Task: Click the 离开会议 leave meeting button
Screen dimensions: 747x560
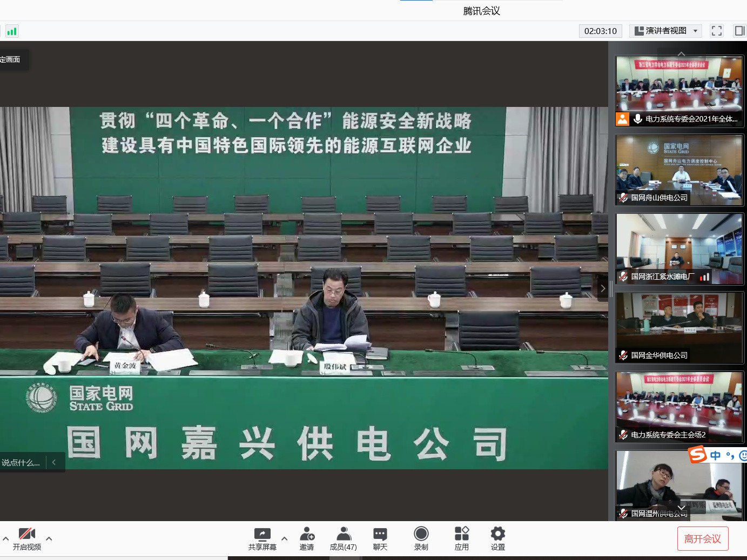Action: (x=703, y=539)
